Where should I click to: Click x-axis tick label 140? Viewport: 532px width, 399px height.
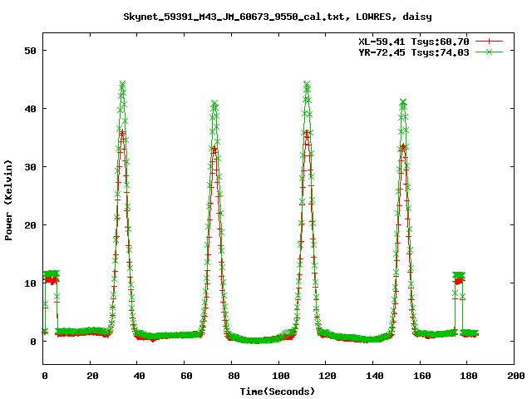pyautogui.click(x=375, y=376)
